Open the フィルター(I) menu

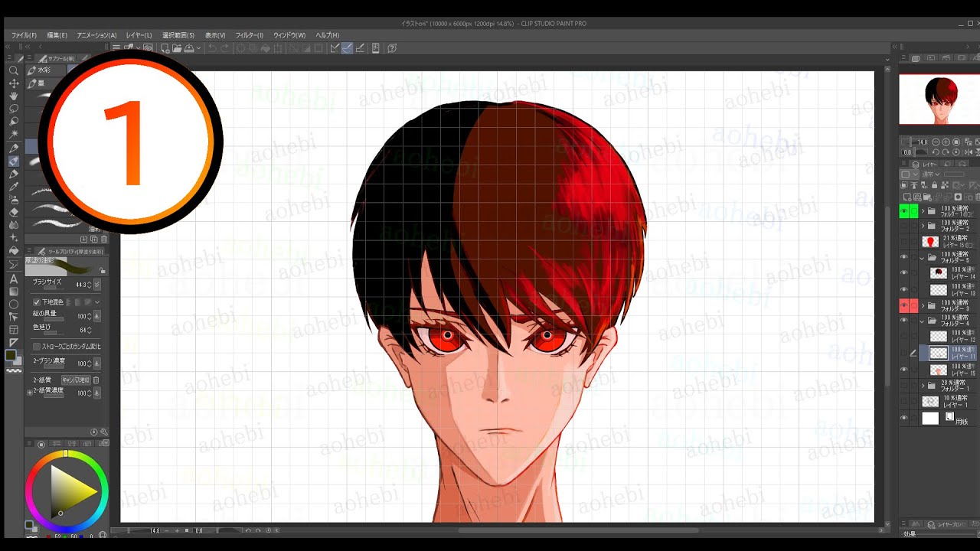(x=249, y=35)
